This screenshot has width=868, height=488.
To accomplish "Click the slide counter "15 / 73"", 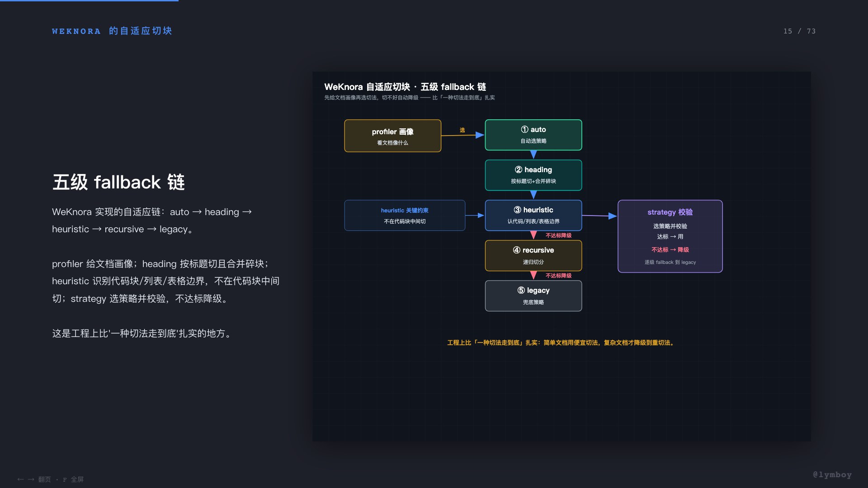I will [799, 31].
